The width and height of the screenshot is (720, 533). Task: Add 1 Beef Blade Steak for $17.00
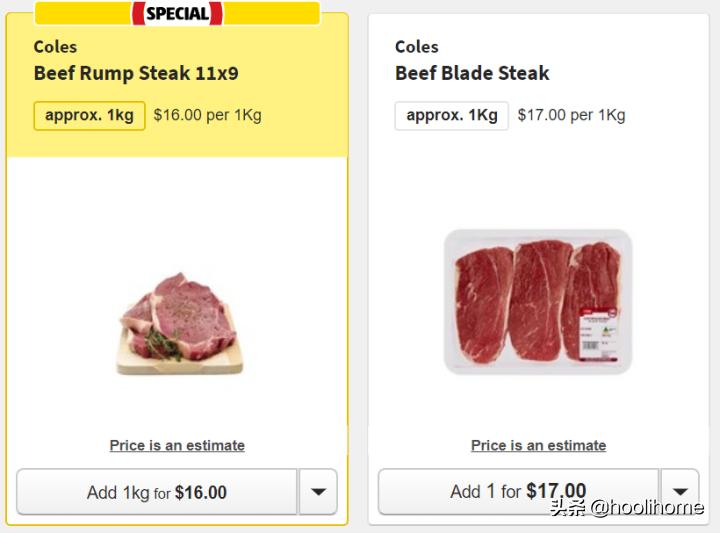518,491
